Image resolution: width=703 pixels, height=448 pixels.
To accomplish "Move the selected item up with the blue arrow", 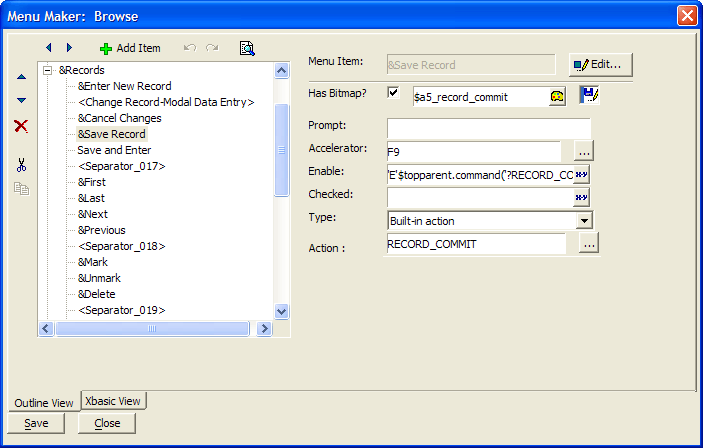I will click(x=22, y=77).
